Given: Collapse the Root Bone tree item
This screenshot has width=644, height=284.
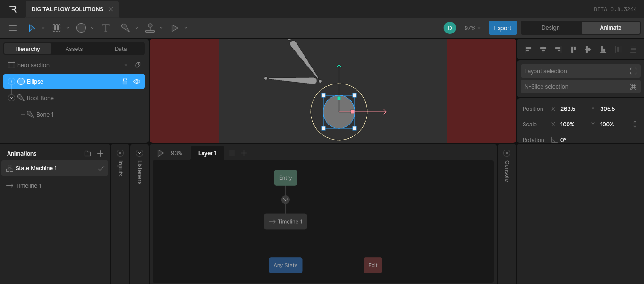Looking at the screenshot, I should pyautogui.click(x=12, y=98).
